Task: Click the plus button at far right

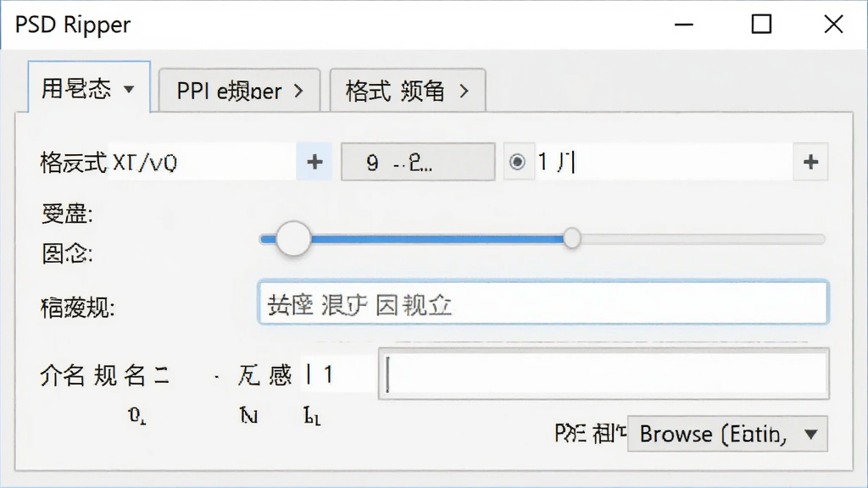Action: 810,162
